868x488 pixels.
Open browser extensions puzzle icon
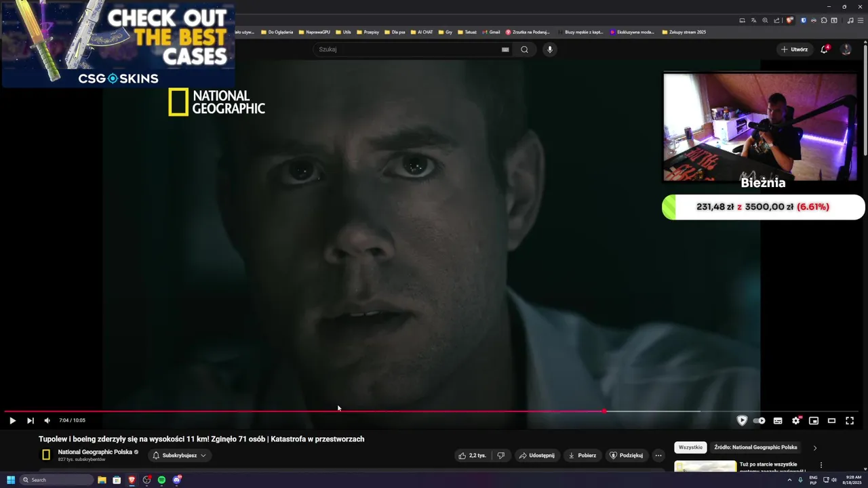[823, 20]
